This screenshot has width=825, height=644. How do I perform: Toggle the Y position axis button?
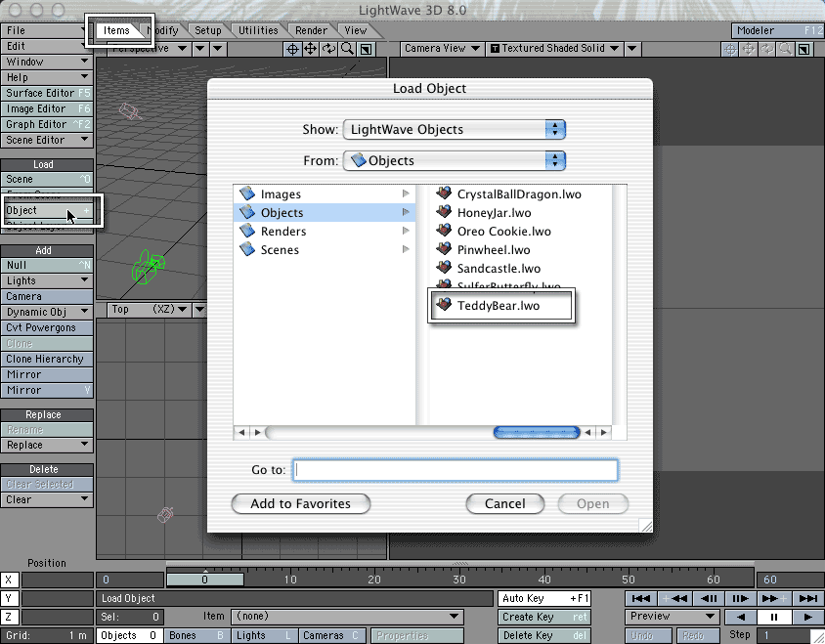[9, 598]
